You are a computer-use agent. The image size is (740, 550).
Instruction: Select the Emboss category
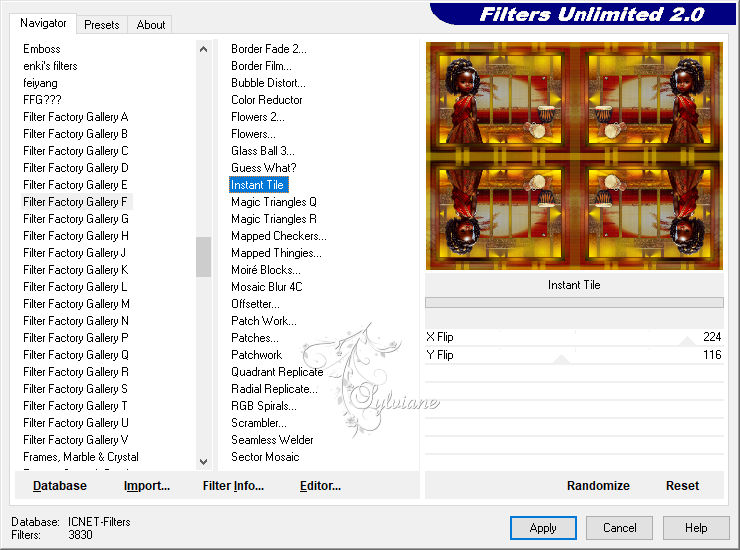point(42,49)
